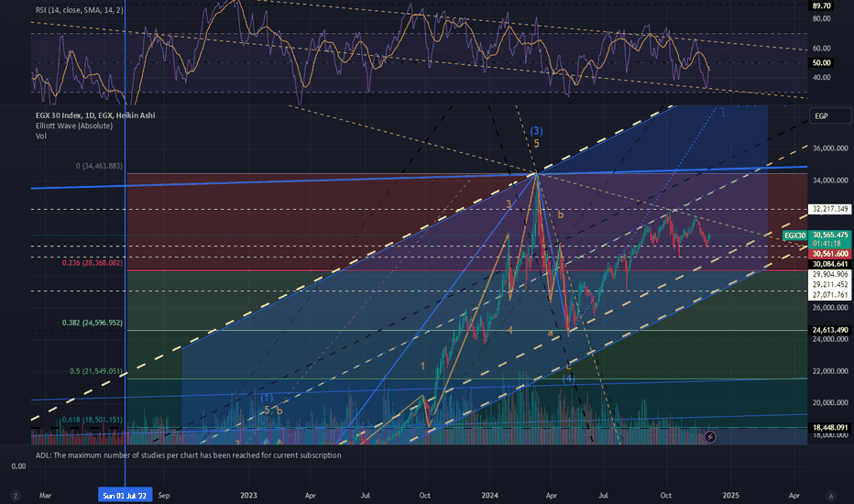Click the 32,217.349 horizontal line price label
Screen dimensions: 854x504
(x=830, y=209)
